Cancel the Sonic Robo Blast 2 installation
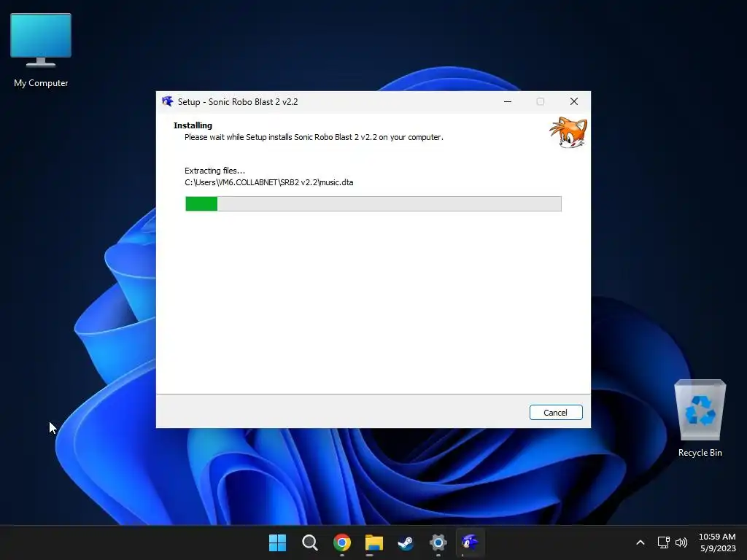 pos(555,413)
